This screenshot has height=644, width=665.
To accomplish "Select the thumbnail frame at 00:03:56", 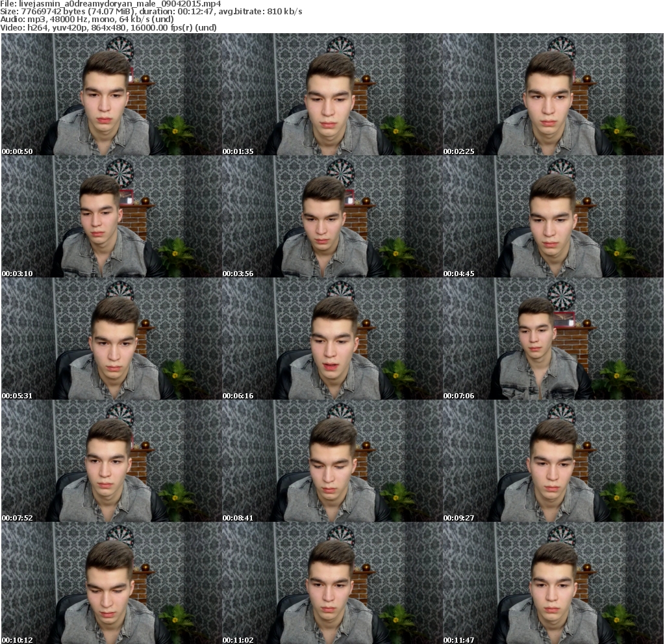I will pyautogui.click(x=332, y=216).
